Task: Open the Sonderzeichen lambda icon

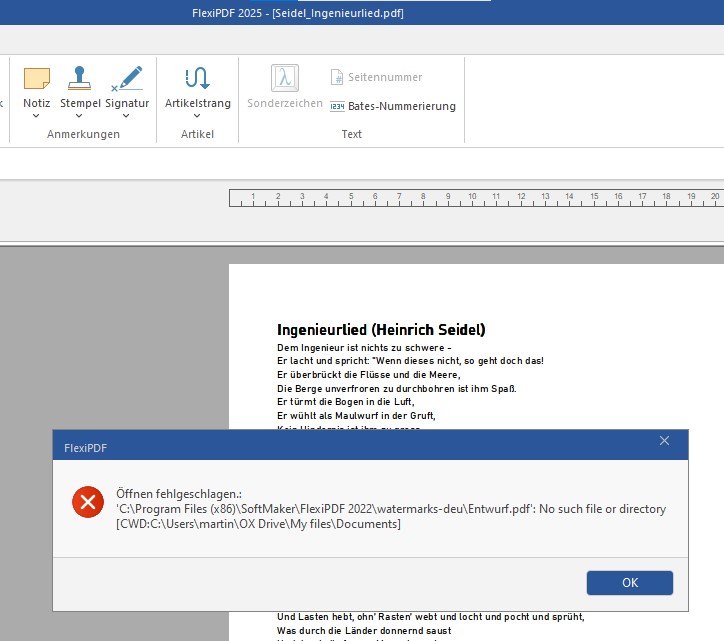Action: pyautogui.click(x=284, y=78)
